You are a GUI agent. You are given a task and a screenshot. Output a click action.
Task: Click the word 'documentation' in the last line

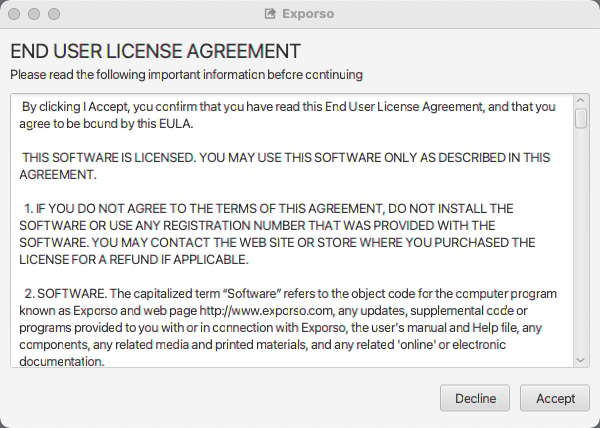(x=62, y=363)
